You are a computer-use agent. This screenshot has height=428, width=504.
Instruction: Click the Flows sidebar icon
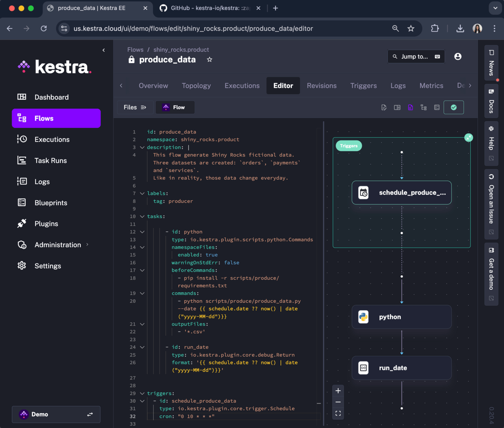pos(22,118)
